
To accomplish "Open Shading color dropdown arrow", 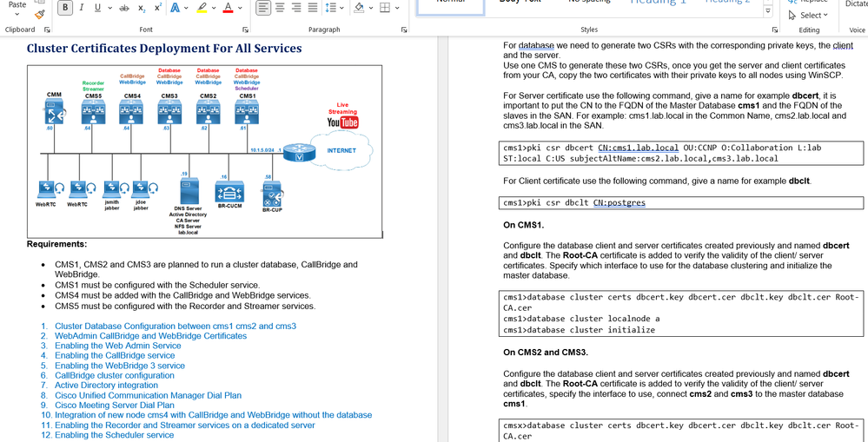I will [370, 8].
